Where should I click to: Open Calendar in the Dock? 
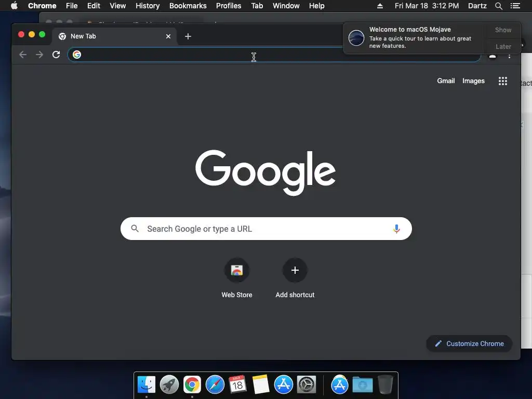237,384
